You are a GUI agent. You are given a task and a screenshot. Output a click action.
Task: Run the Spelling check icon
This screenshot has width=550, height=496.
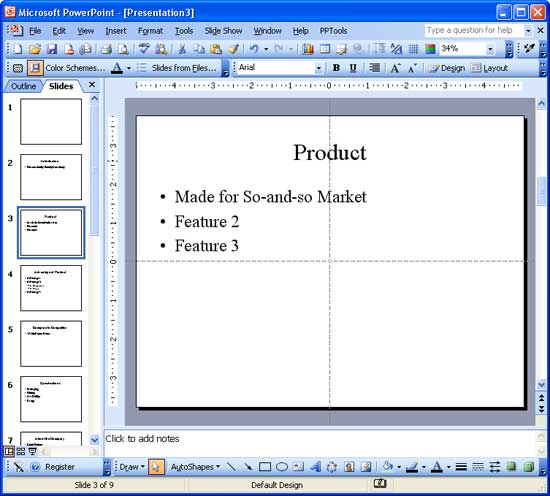tap(144, 49)
